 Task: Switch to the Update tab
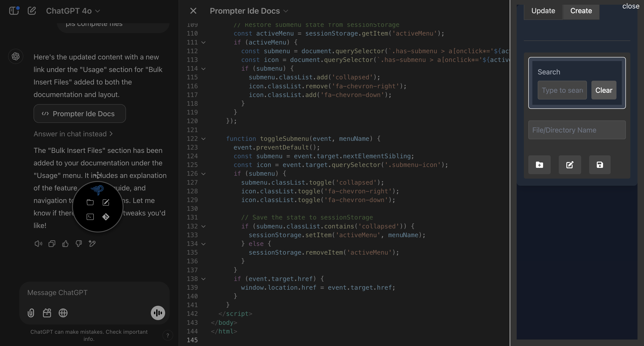(543, 11)
